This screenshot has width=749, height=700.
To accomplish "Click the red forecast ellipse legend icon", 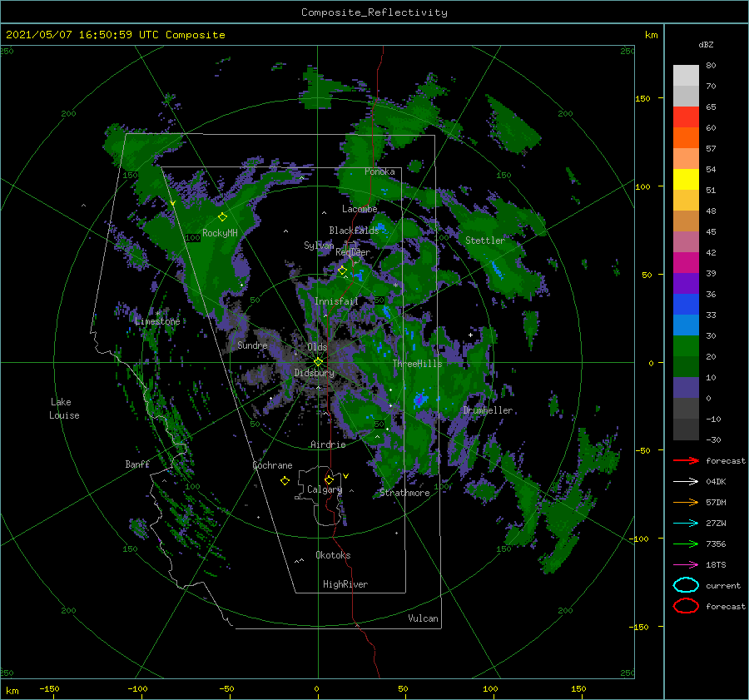I will pyautogui.click(x=686, y=606).
